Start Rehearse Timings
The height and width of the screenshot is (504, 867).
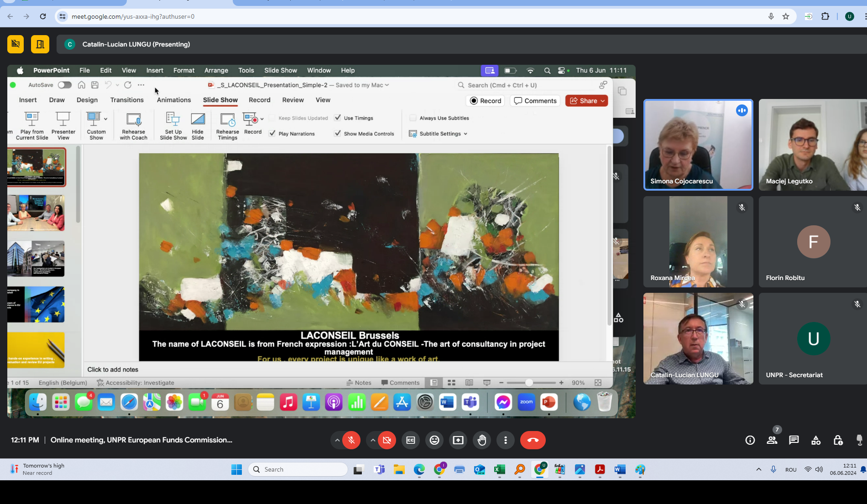click(x=227, y=125)
